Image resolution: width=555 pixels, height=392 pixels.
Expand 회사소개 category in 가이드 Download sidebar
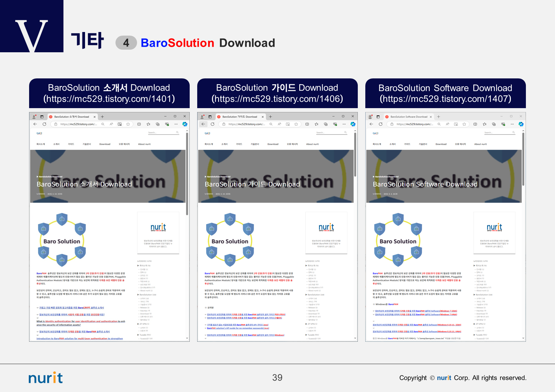click(312, 266)
